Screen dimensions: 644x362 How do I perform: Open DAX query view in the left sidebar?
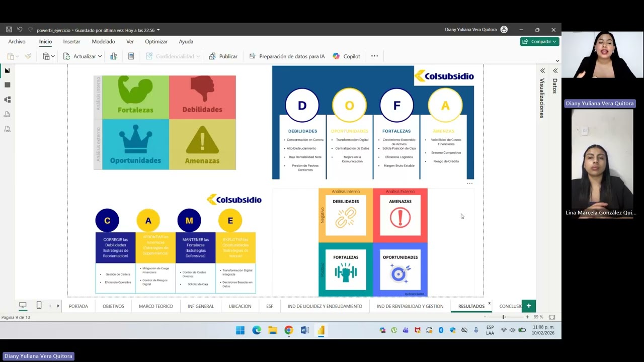(x=7, y=114)
